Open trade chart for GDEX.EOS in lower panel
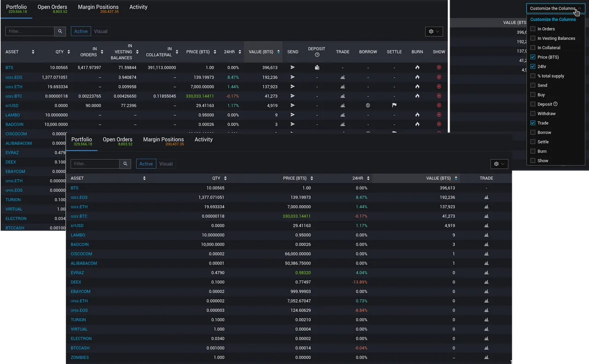This screenshot has width=589, height=364. pyautogui.click(x=486, y=197)
